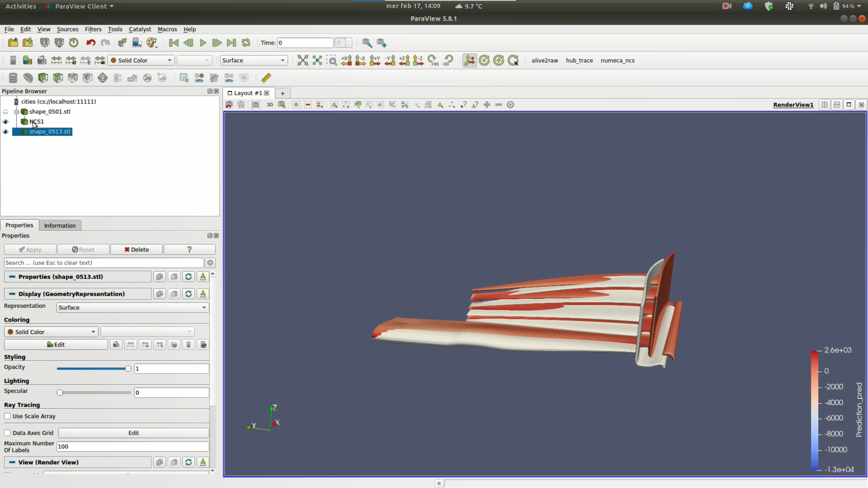Click the Play animation button
Screen dimensions: 868x488
coord(203,43)
